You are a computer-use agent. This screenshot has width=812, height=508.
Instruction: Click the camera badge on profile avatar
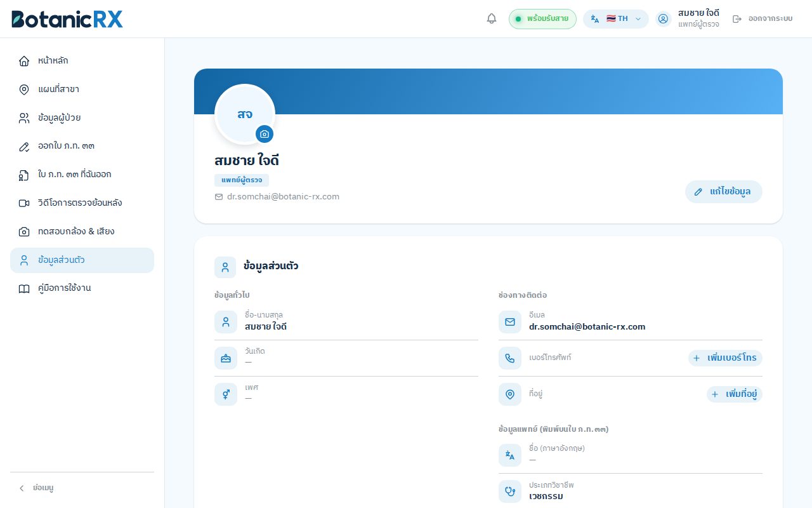tap(265, 134)
